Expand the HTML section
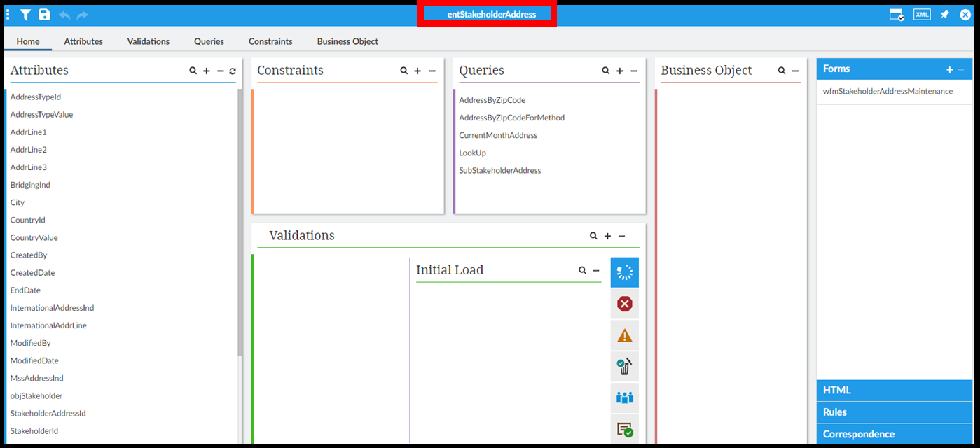 pos(895,390)
